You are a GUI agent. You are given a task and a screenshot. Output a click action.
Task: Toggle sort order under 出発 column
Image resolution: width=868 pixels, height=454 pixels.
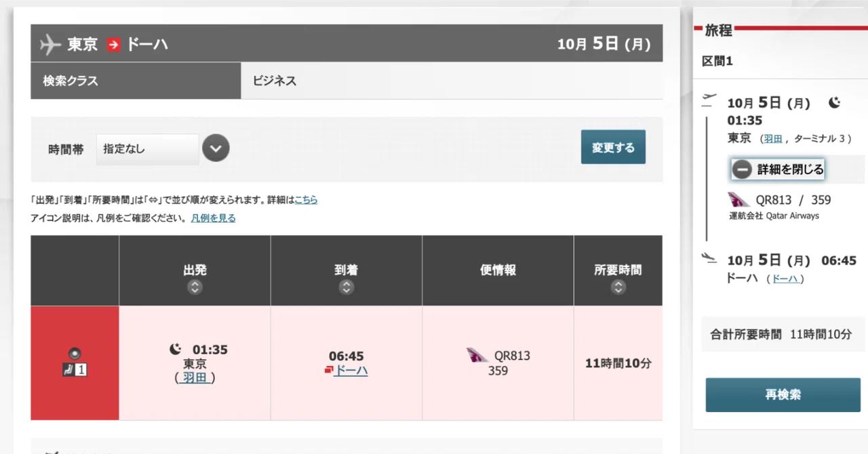coord(195,287)
